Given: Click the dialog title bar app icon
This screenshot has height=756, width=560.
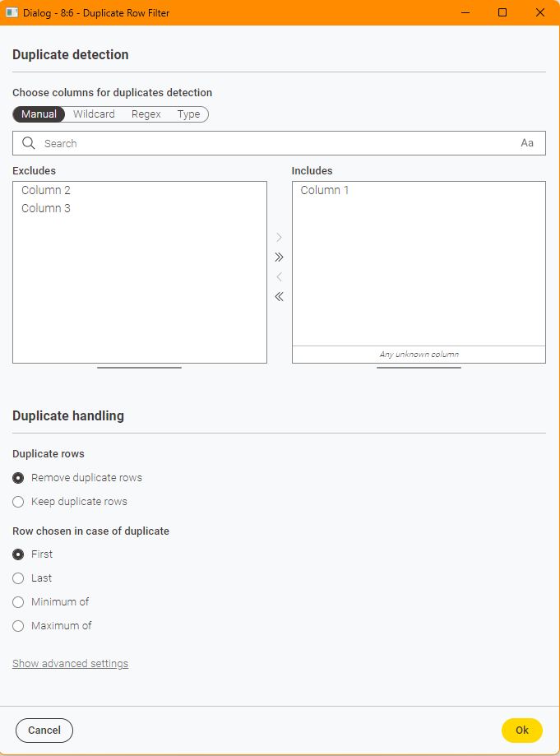Looking at the screenshot, I should tap(12, 12).
